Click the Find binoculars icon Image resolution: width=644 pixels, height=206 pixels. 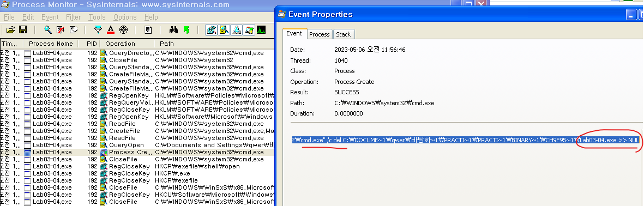coord(173,29)
